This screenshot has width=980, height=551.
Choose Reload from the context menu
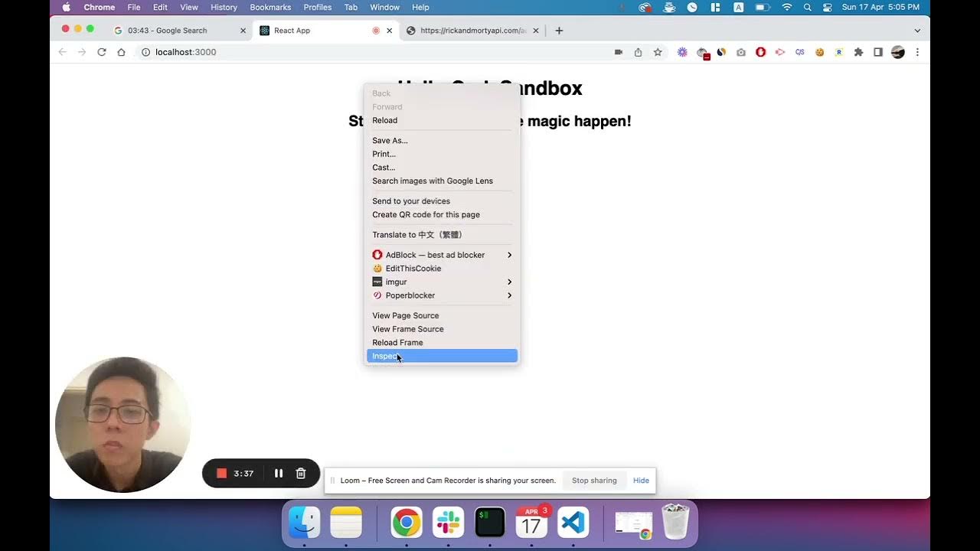click(x=442, y=120)
